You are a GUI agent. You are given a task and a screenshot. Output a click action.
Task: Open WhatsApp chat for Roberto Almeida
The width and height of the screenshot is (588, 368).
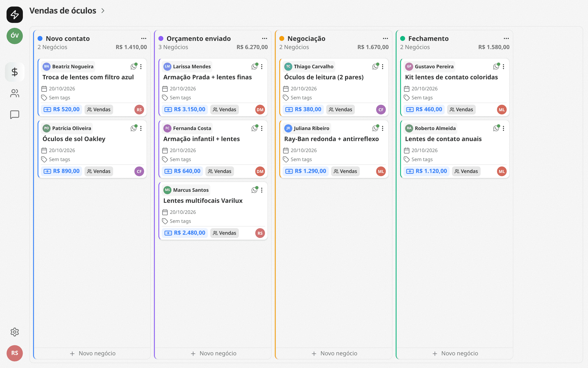pos(496,128)
